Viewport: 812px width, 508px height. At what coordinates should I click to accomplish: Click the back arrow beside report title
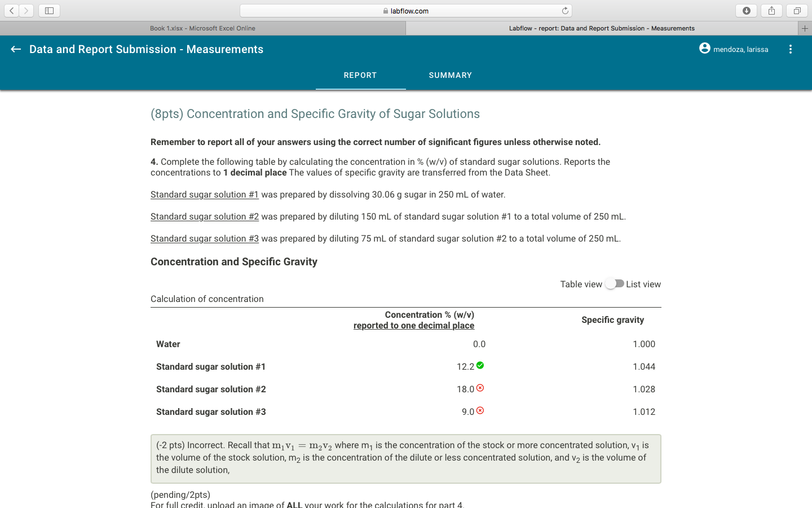(16, 49)
